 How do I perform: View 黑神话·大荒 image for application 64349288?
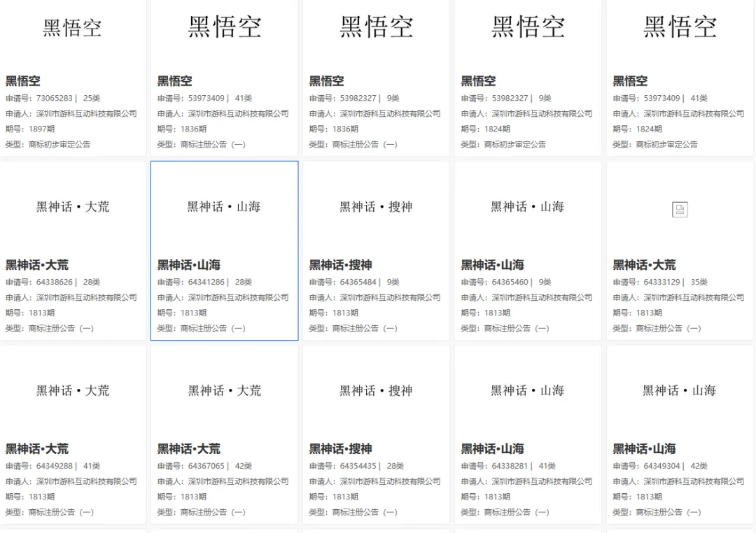coord(73,390)
